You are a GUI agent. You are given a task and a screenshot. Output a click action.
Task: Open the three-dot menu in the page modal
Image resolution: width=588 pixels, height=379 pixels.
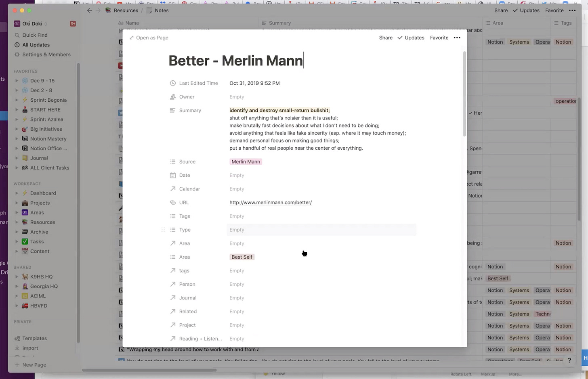tap(457, 38)
